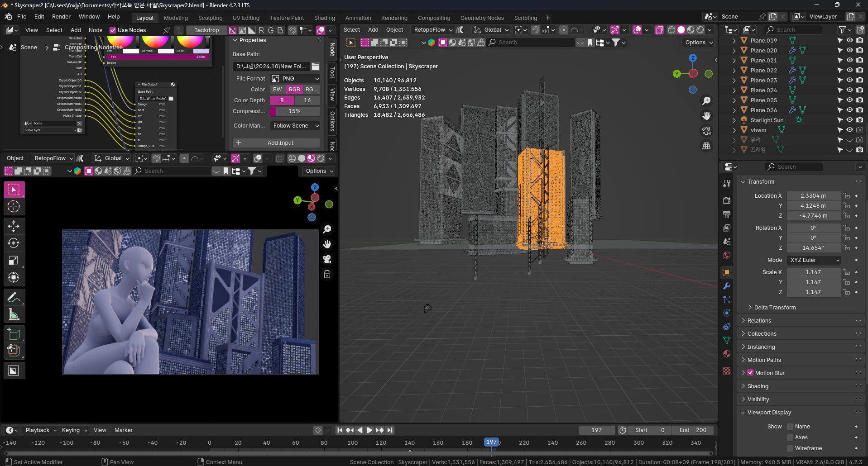Click the Add Input button
Screen dimensions: 868x466
(276, 143)
